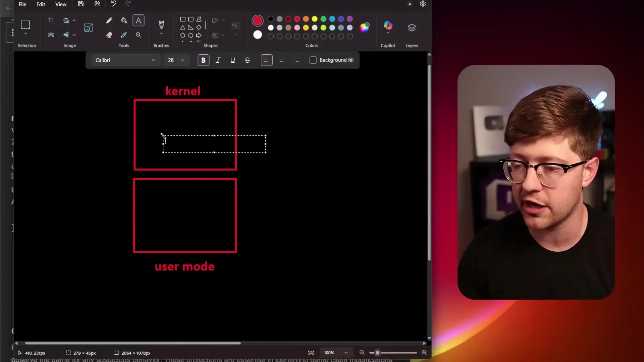The height and width of the screenshot is (362, 644).
Task: Click the fit to window icon
Action: pos(311,353)
